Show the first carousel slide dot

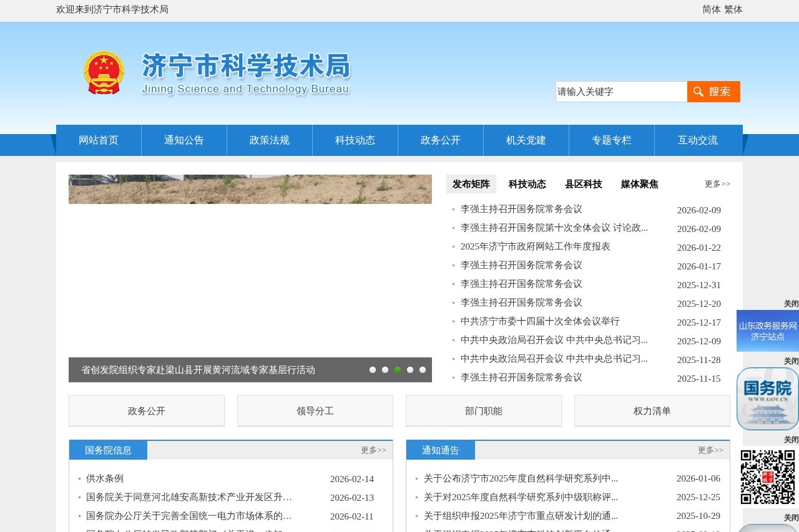(x=373, y=370)
